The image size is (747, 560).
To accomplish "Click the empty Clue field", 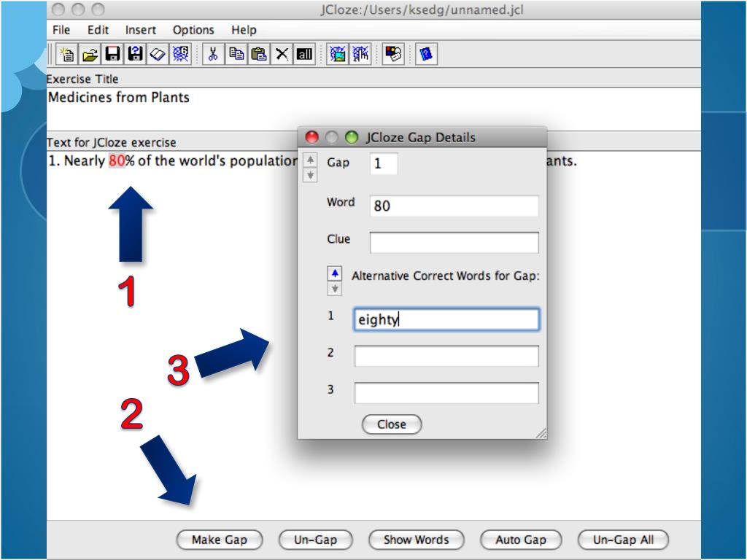I will [454, 242].
